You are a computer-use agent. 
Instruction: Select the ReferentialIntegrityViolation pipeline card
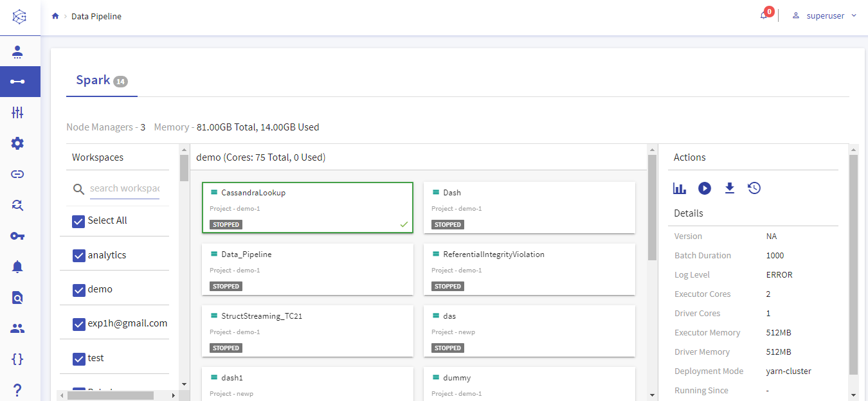(x=529, y=269)
